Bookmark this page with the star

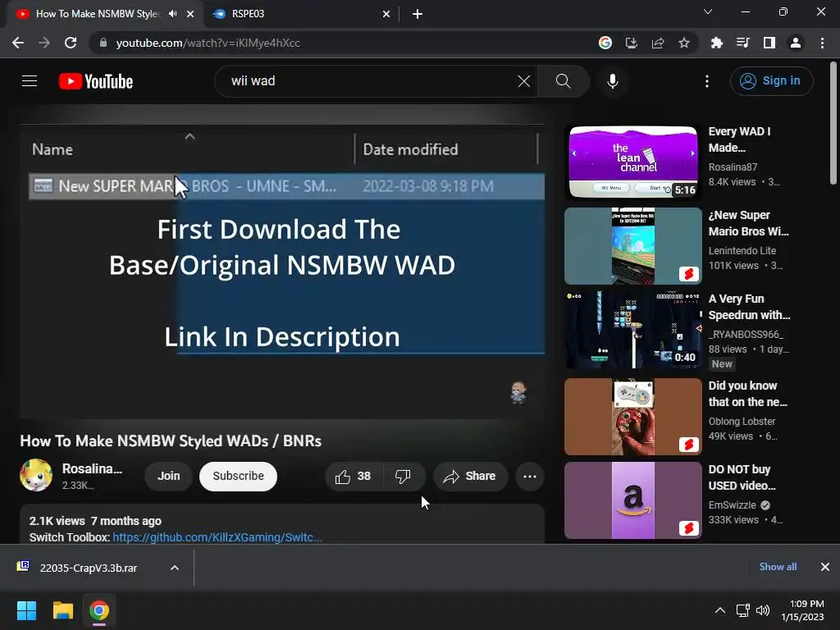[684, 43]
